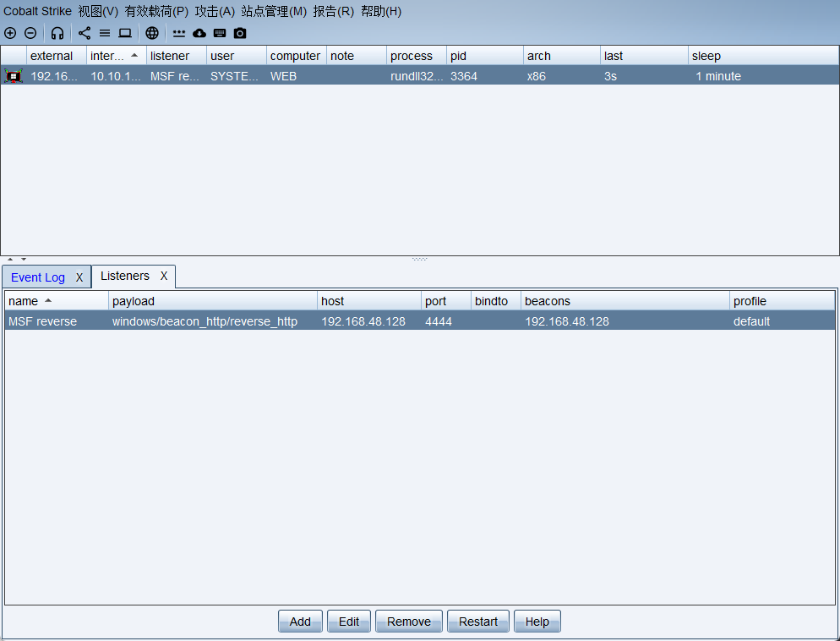Open the 攻击(A) menu

click(215, 11)
